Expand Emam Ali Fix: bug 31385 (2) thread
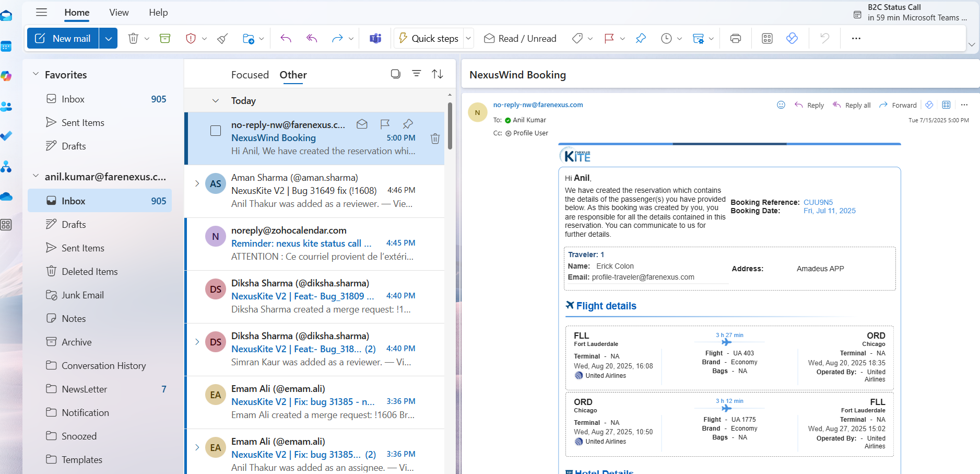 [x=197, y=447]
